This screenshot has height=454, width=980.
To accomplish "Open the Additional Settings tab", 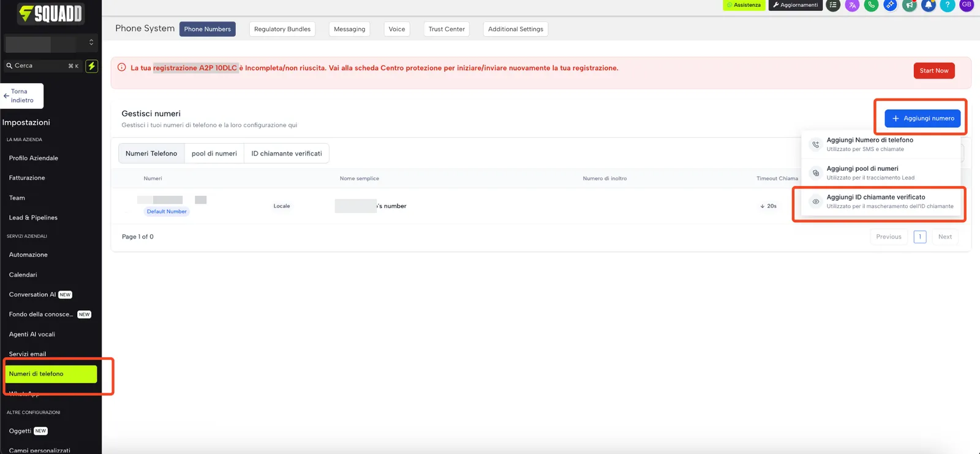I will (516, 29).
